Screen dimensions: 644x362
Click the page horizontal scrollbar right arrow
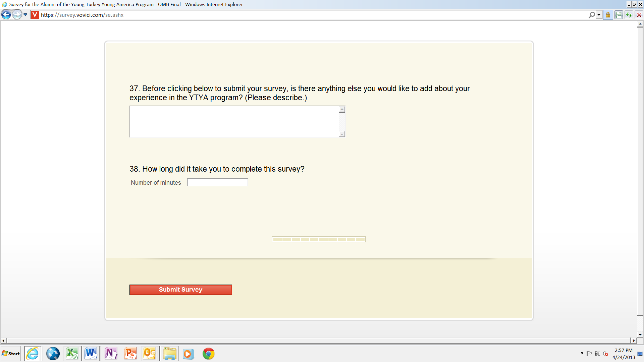(x=634, y=341)
